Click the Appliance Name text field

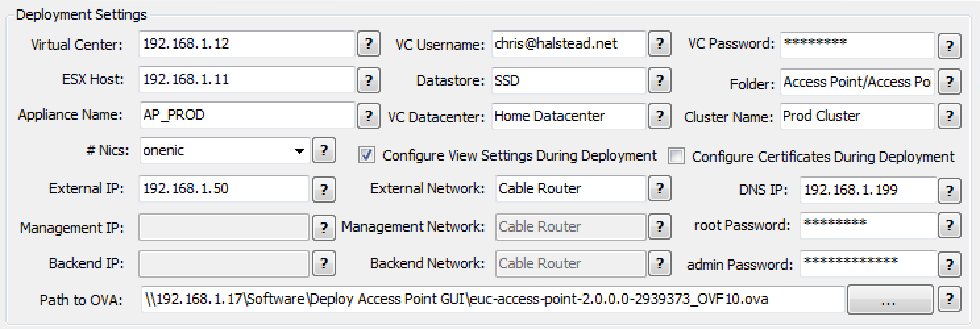coord(247,115)
